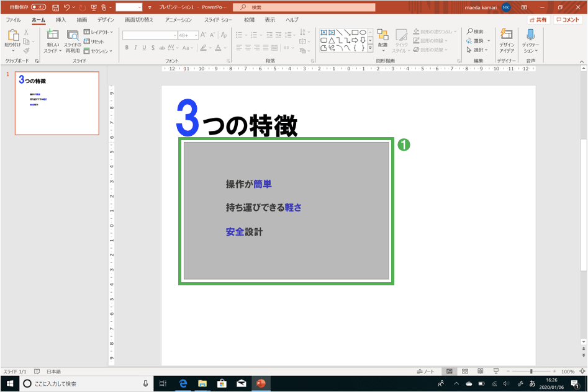This screenshot has width=588, height=392.
Task: Click the Clear Formatting icon
Action: 224,35
